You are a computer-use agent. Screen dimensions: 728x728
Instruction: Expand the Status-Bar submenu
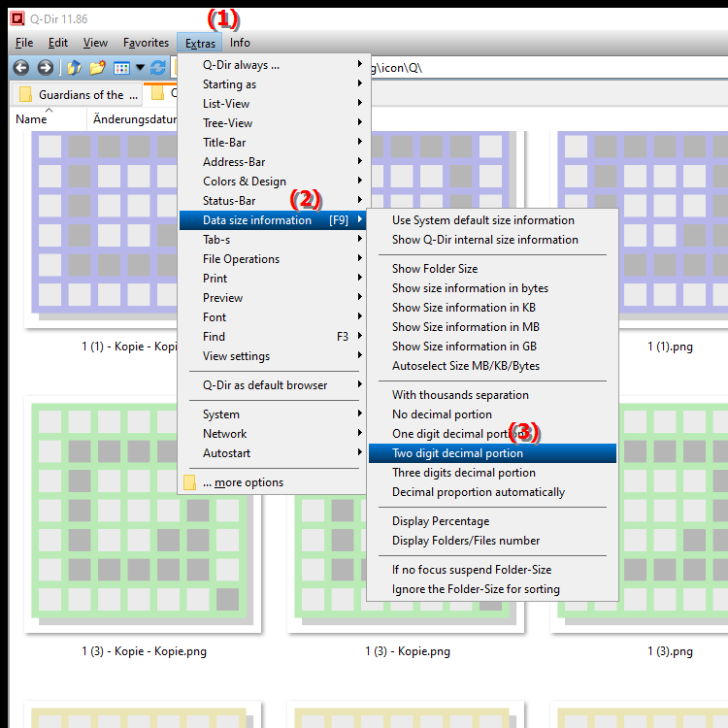click(274, 201)
